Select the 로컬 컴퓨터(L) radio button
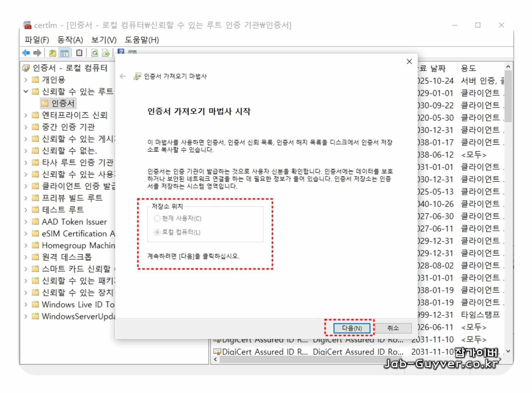The image size is (532, 393). [x=157, y=232]
